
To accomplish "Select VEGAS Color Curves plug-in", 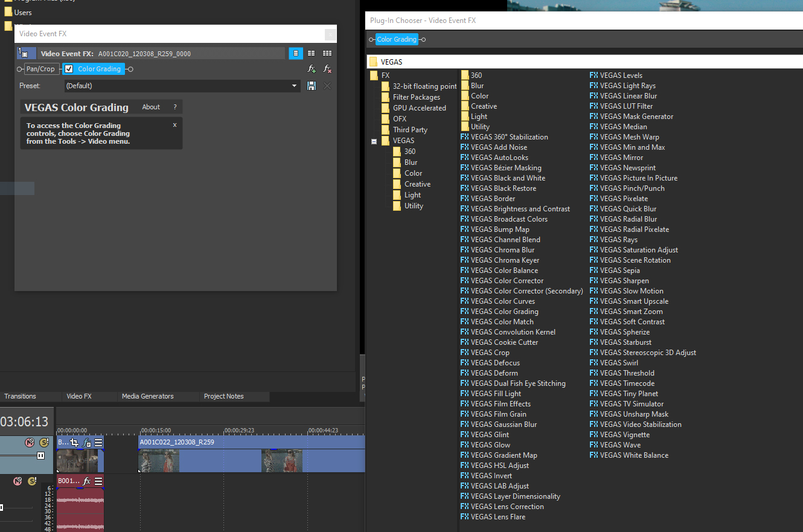I will (497, 301).
